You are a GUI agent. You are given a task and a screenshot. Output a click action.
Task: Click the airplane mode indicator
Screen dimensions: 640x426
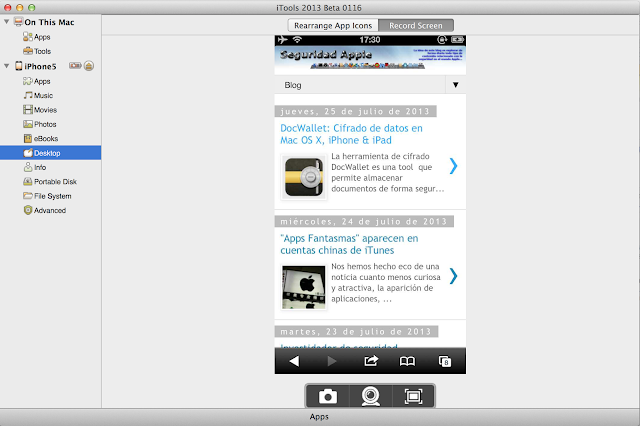pos(282,40)
